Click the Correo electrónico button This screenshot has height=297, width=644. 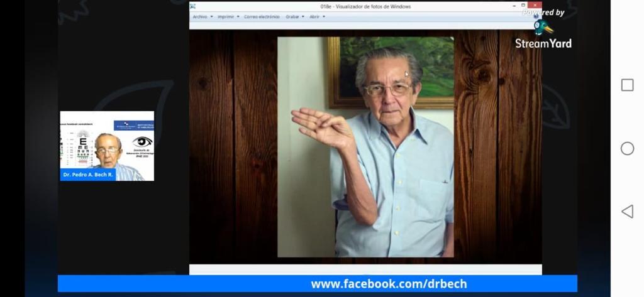(262, 17)
